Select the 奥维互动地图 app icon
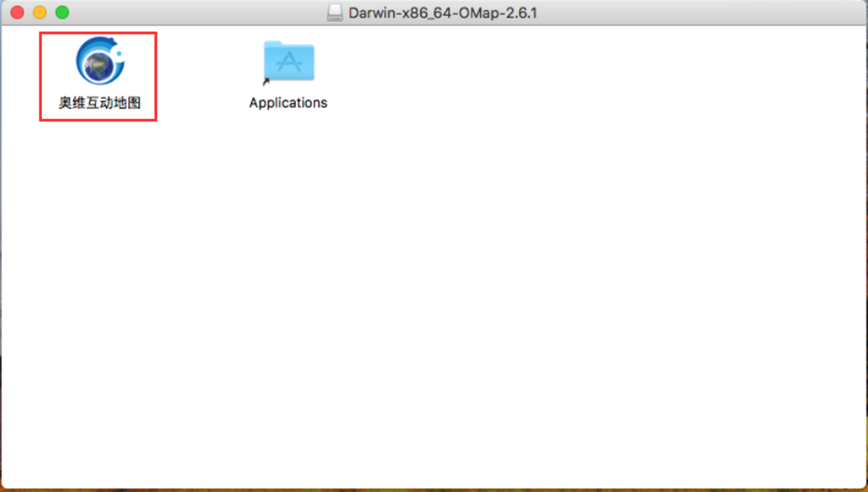The width and height of the screenshot is (868, 492). pyautogui.click(x=99, y=61)
